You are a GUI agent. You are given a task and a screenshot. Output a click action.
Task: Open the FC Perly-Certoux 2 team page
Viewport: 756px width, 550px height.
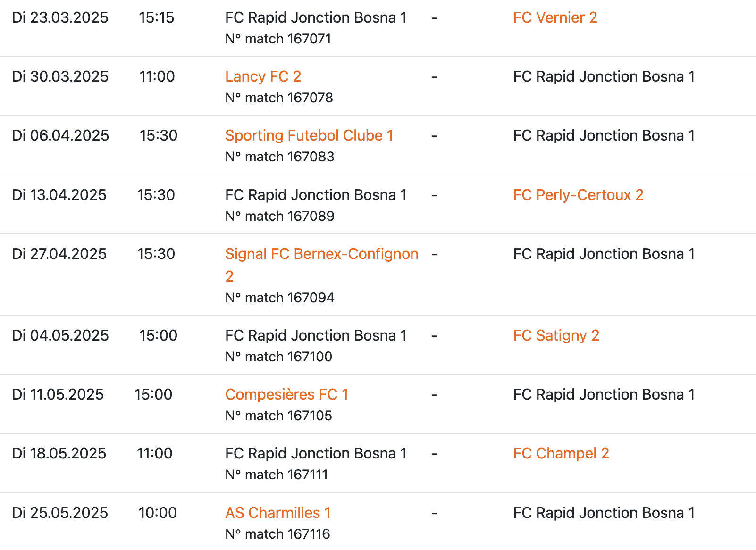578,195
